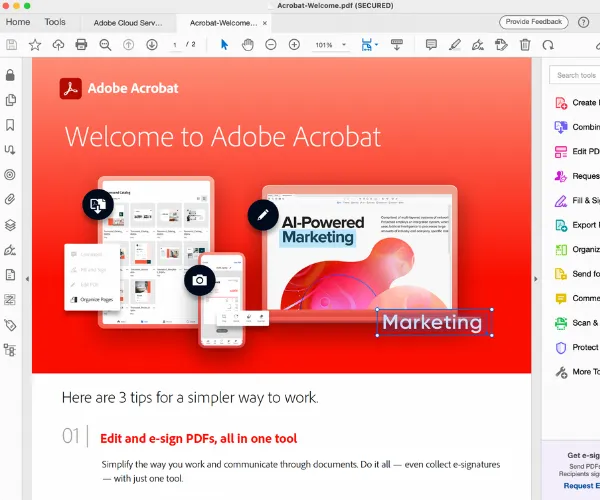Click the current page number field
The image size is (600, 500).
175,45
